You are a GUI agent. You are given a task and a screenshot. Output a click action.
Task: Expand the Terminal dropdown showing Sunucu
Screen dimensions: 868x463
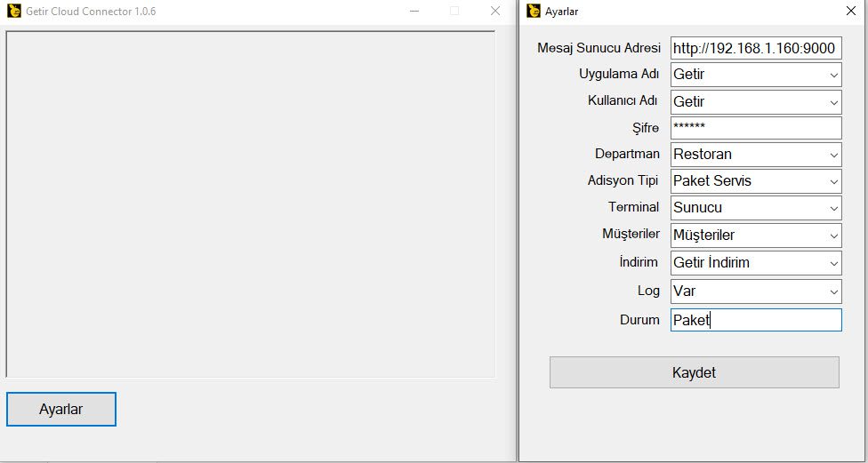[x=833, y=208]
